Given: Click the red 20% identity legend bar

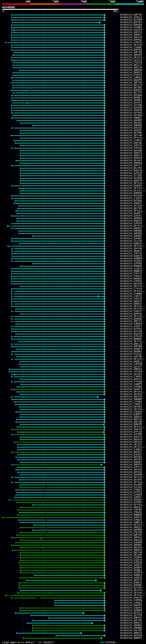Looking at the screenshot, I should (x=16, y=4).
